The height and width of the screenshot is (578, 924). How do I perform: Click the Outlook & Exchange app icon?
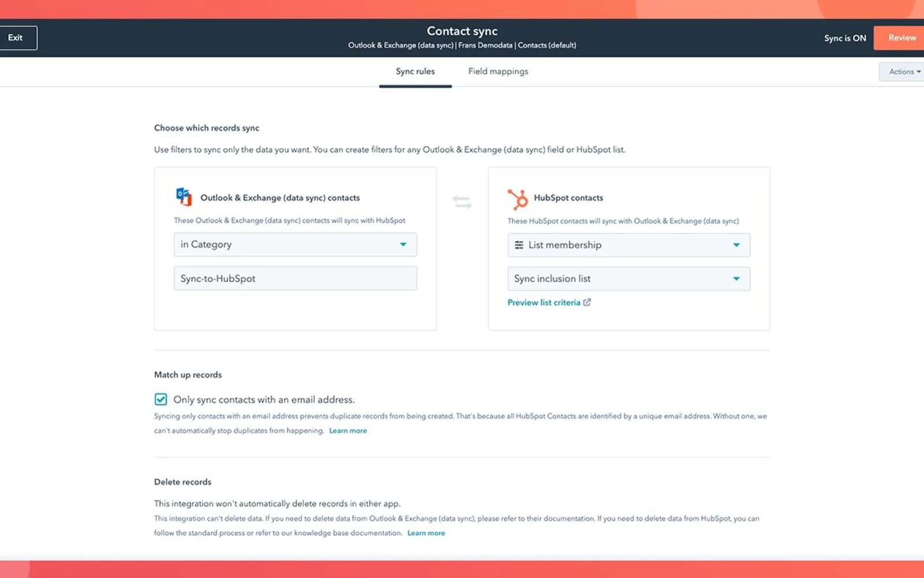(184, 197)
